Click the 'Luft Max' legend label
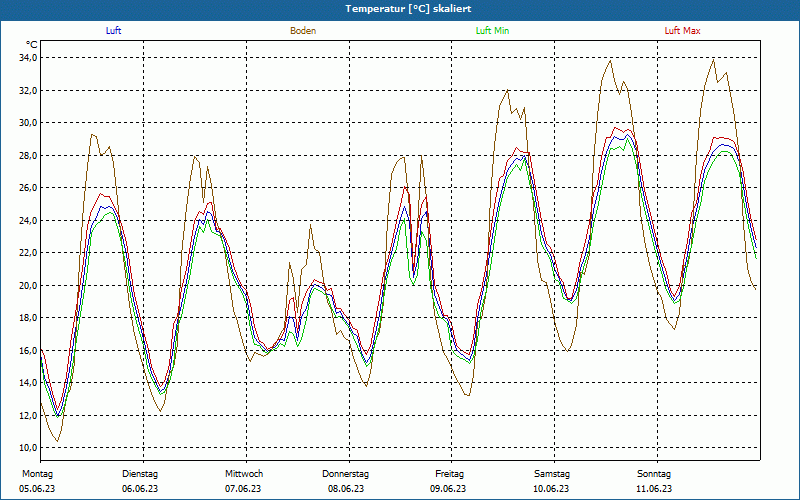Screen dimensions: 800x500 tap(682, 31)
